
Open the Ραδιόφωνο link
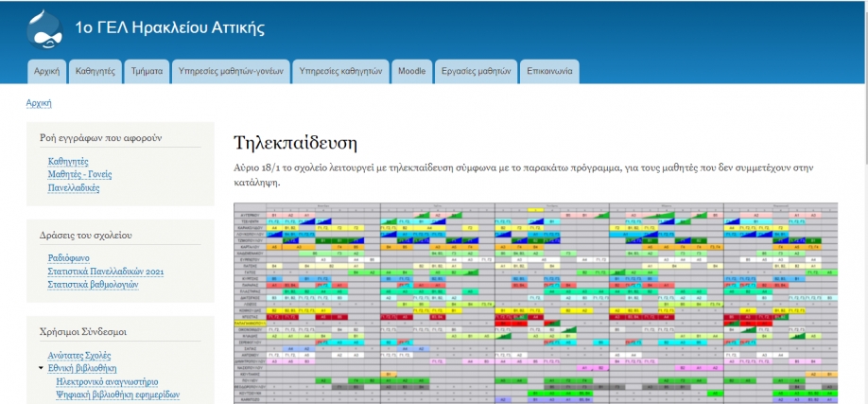click(x=70, y=257)
